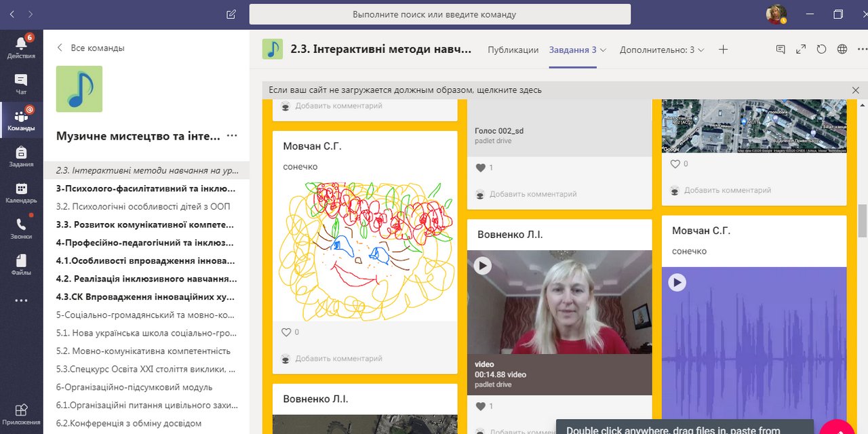Open Файлы in the left rail
The width and height of the screenshot is (868, 434).
pos(21,264)
